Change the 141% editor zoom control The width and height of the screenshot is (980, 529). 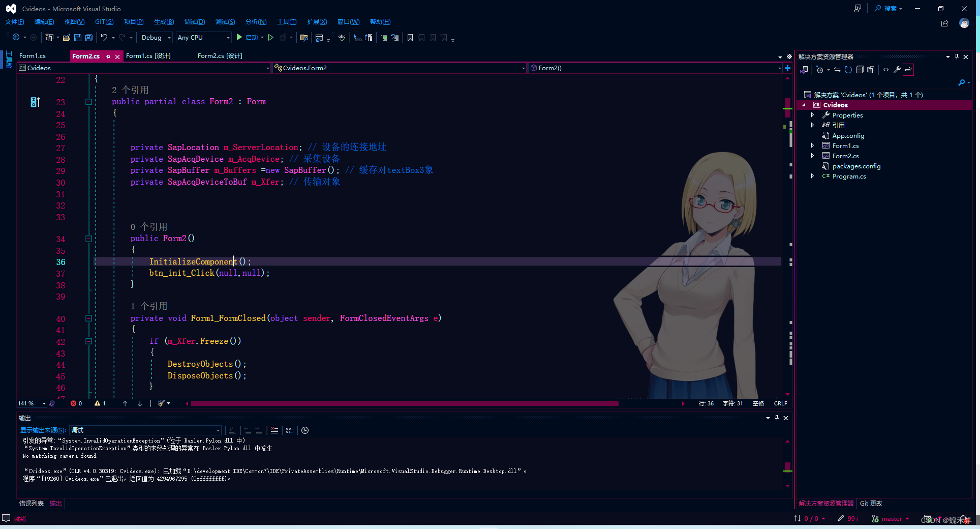pyautogui.click(x=30, y=403)
